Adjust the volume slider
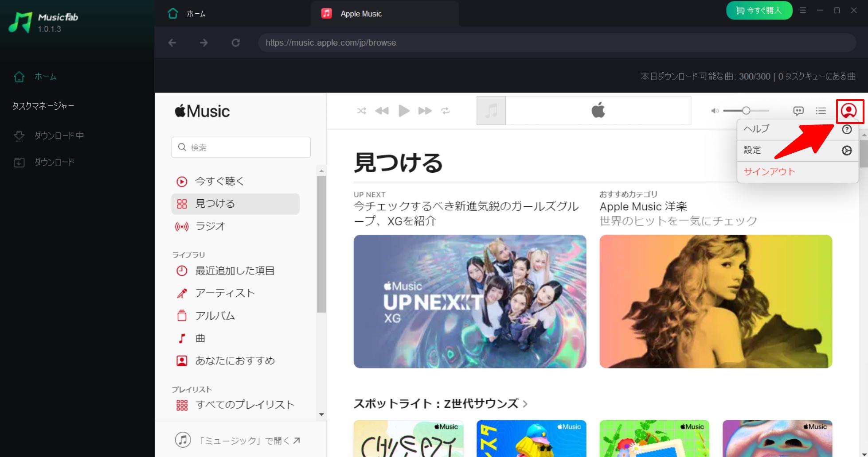Image resolution: width=868 pixels, height=457 pixels. coord(746,111)
